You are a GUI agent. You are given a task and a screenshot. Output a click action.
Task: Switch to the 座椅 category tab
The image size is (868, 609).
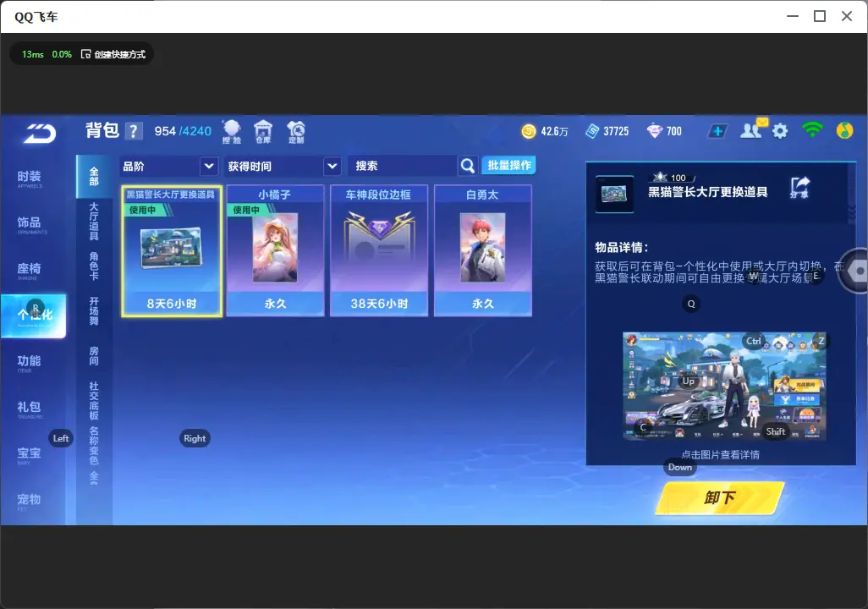click(29, 270)
